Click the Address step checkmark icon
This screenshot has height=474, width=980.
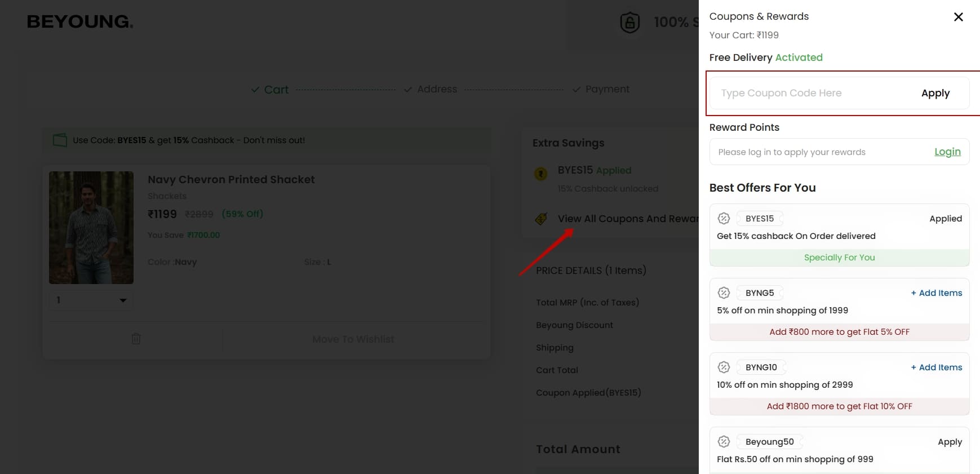[408, 90]
